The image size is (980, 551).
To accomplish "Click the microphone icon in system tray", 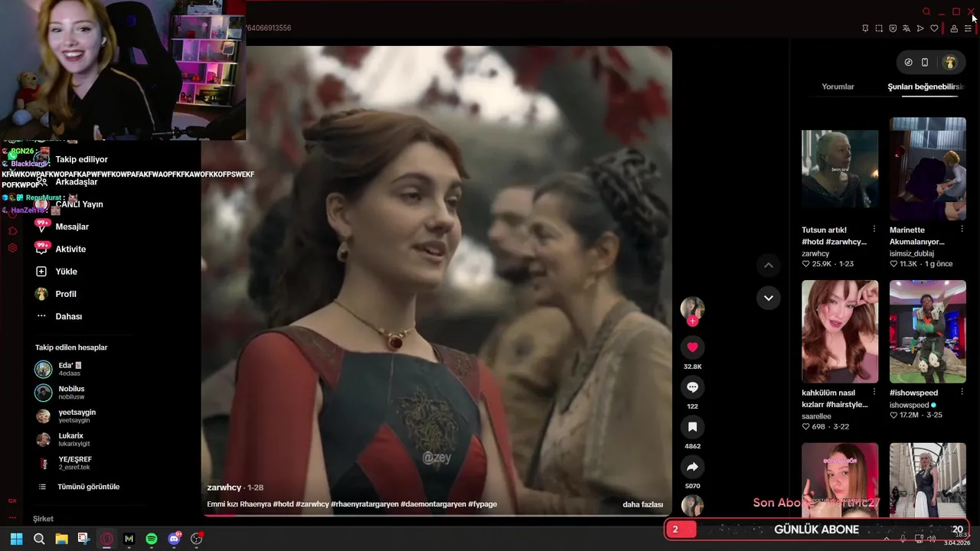I will pyautogui.click(x=903, y=539).
